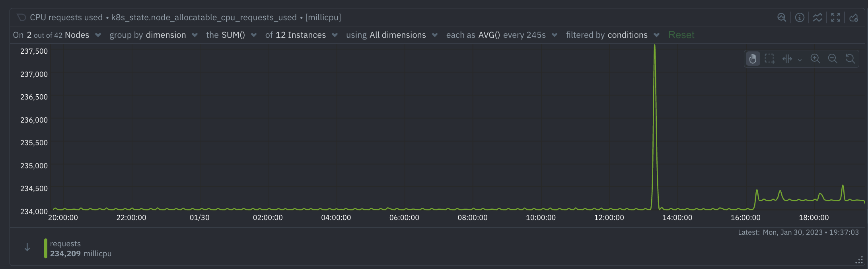Add this chart to a dashboard
The height and width of the screenshot is (269, 868).
[x=854, y=18]
